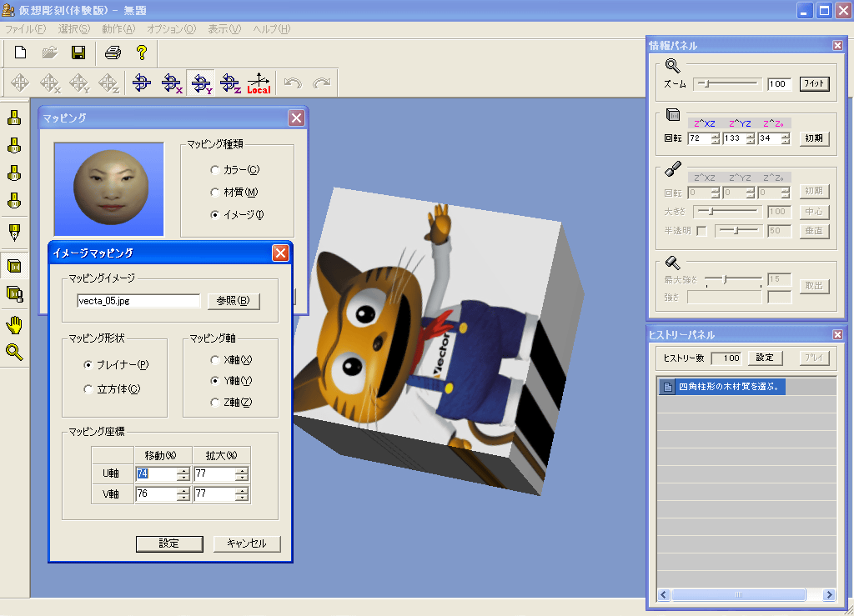Viewport: 854px width, 616px height.
Task: Click the first stamp tool in left sidebar
Action: pos(14,118)
